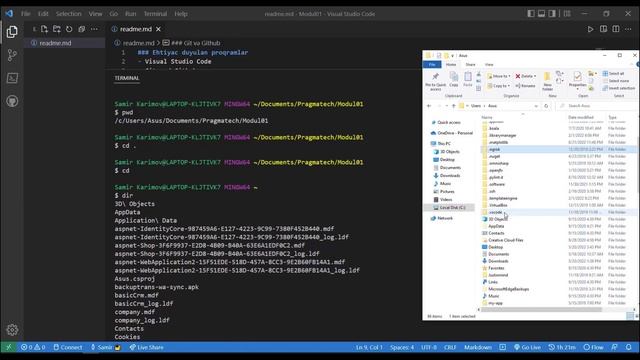Open Properties in File Explorer ribbon
Viewport: 640px width, 360px height.
pyautogui.click(x=578, y=80)
